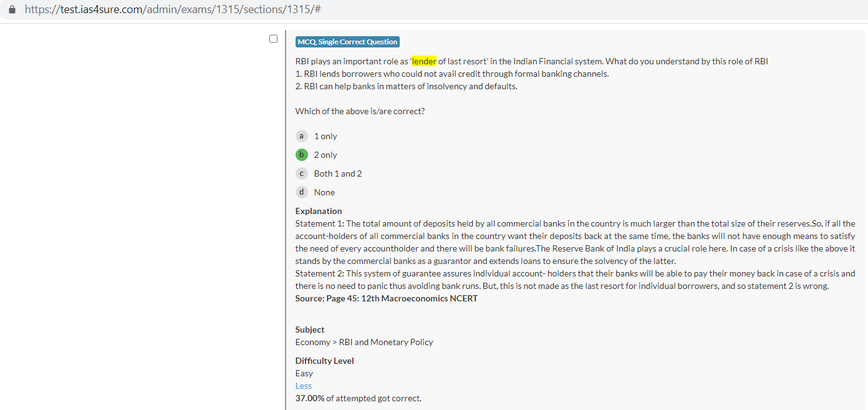
Task: Click the 'Economy > RBI and Monetary Policy' subject
Action: coord(364,342)
